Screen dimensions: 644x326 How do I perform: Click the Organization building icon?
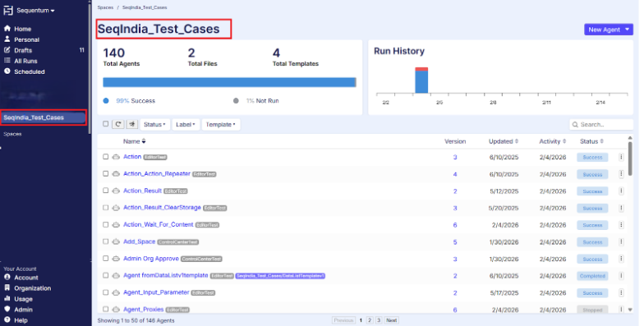(x=7, y=287)
